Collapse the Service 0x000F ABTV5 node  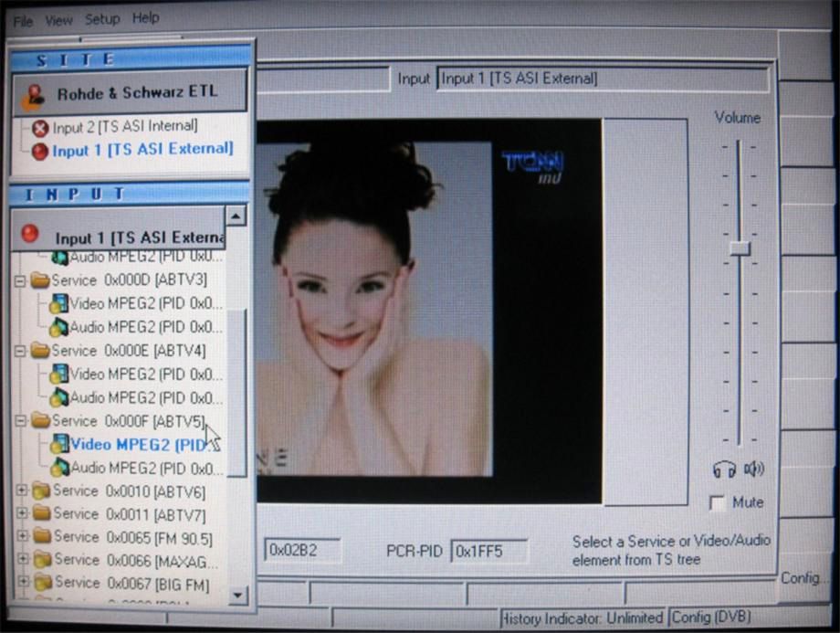click(x=21, y=421)
